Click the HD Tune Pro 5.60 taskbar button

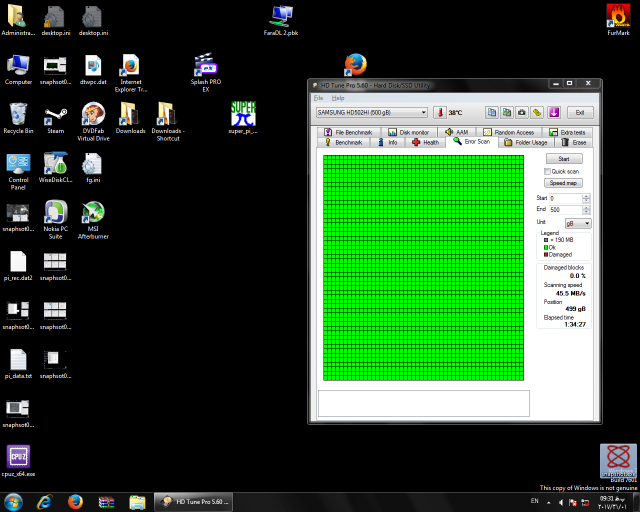click(193, 502)
